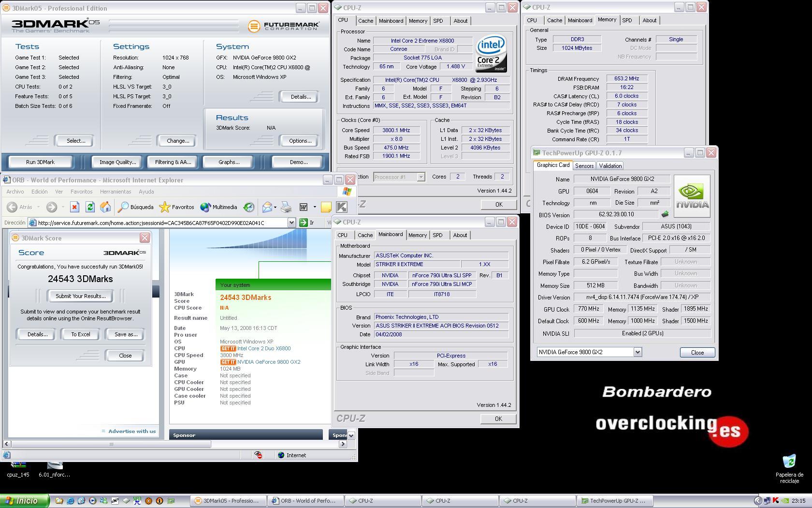812x508 pixels.
Task: Switch to the Sensors tab in GPU-Z
Action: [x=584, y=165]
